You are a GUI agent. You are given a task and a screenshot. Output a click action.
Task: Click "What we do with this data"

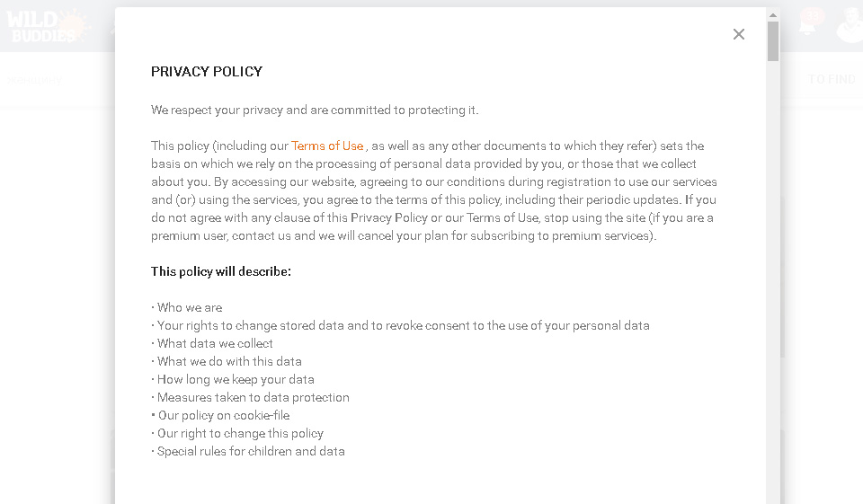pos(229,361)
